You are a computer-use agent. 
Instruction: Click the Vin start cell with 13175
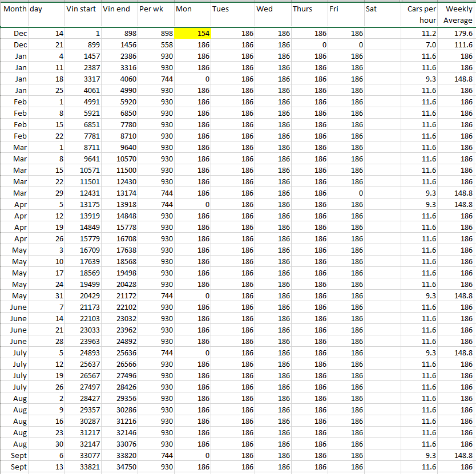(83, 205)
